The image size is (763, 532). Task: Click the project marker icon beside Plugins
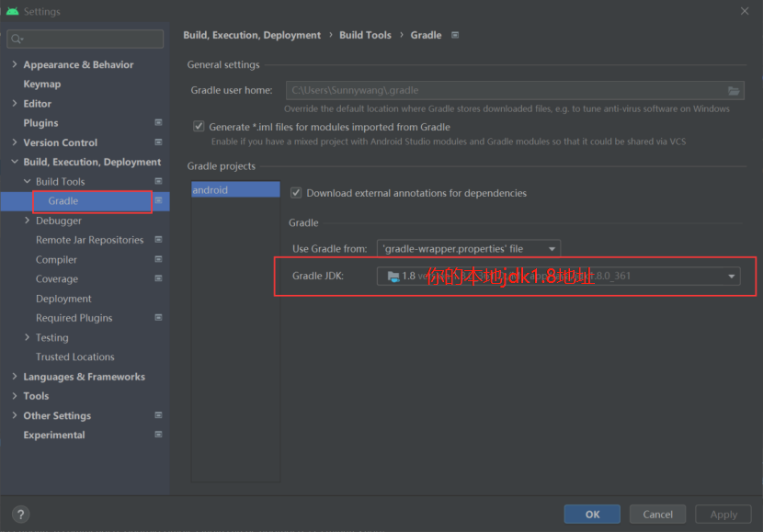158,122
